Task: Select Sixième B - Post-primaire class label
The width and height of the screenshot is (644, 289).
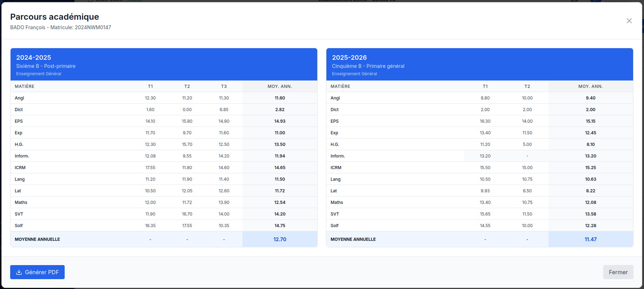Action: pos(46,66)
